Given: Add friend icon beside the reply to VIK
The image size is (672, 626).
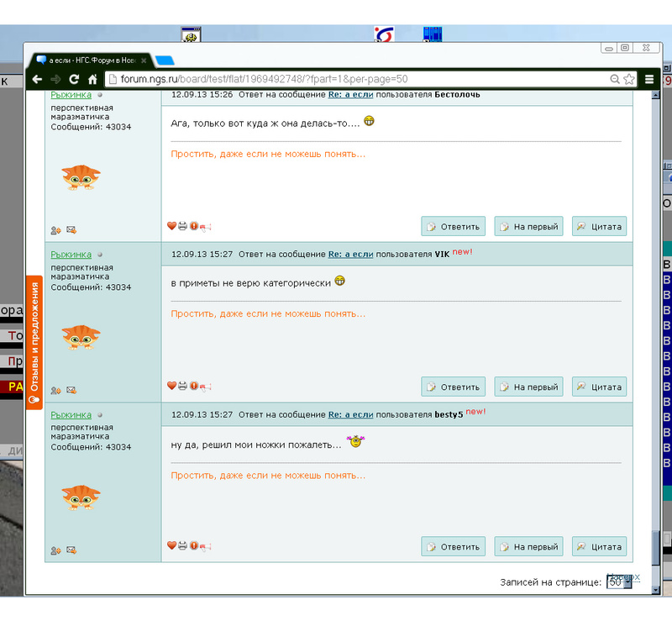Looking at the screenshot, I should coord(55,391).
